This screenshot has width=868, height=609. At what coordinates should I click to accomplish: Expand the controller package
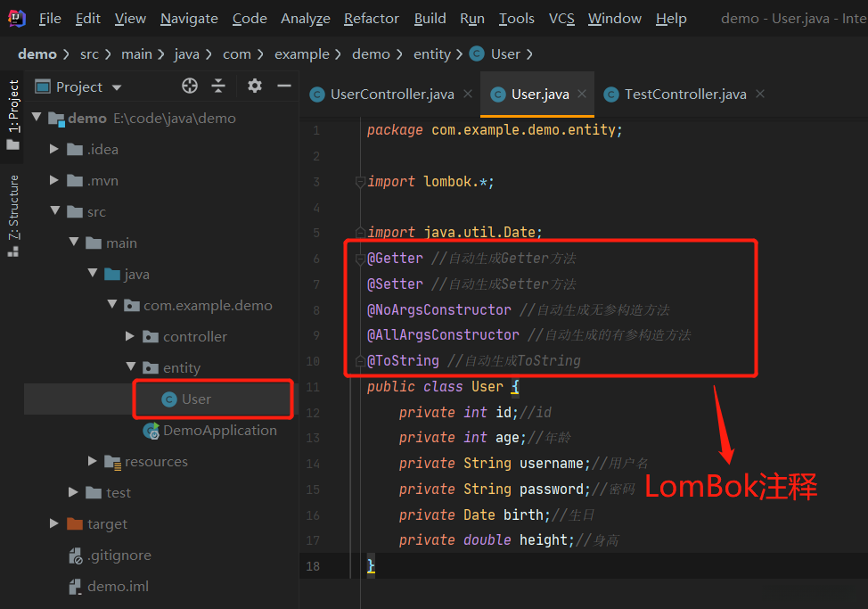tap(130, 336)
